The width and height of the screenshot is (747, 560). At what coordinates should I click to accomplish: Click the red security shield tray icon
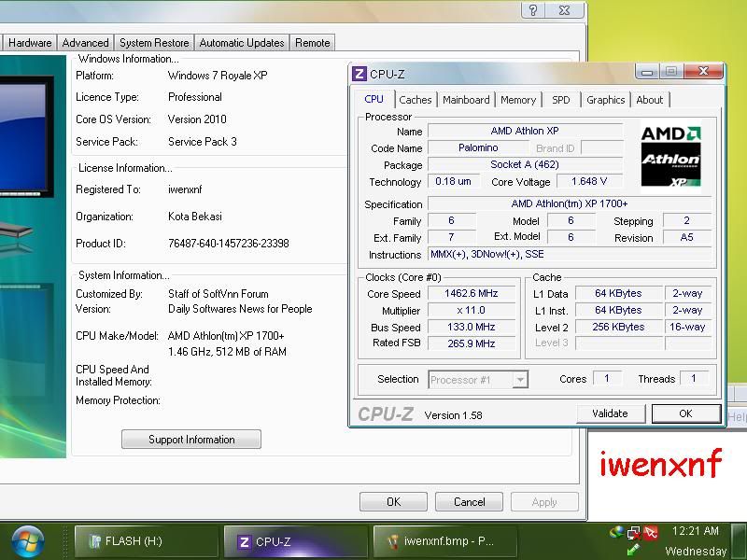point(650,532)
